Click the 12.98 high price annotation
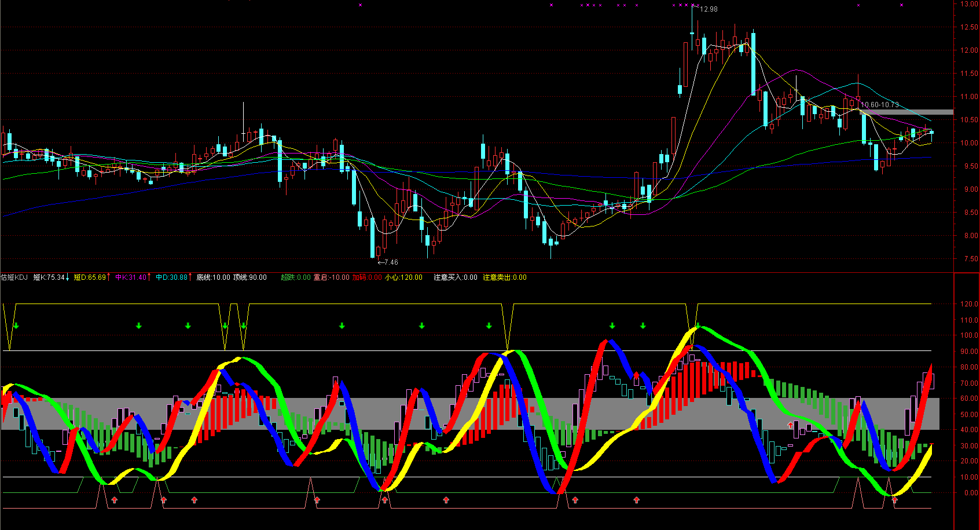The image size is (980, 530). click(x=709, y=9)
